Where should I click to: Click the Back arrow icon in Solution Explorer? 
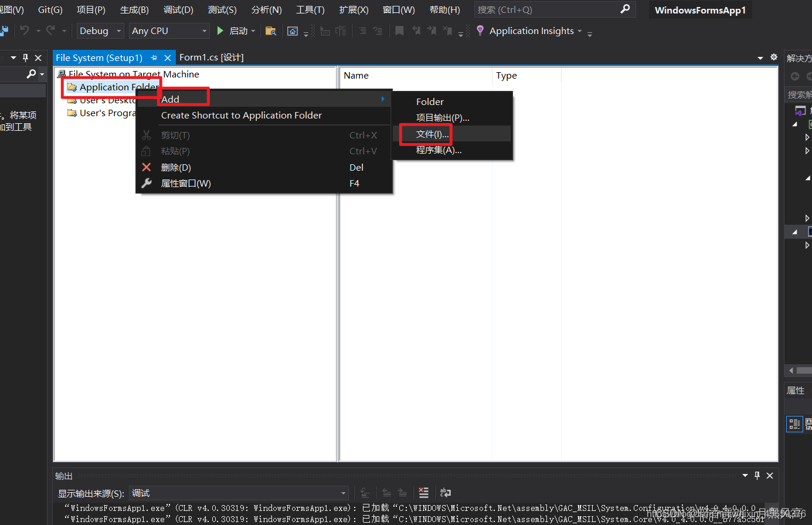[795, 76]
